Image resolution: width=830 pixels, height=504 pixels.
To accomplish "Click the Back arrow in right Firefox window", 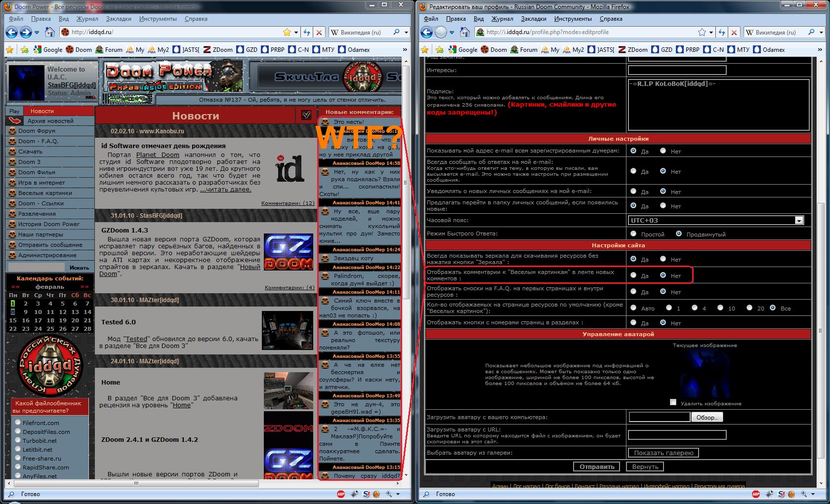I will [426, 33].
